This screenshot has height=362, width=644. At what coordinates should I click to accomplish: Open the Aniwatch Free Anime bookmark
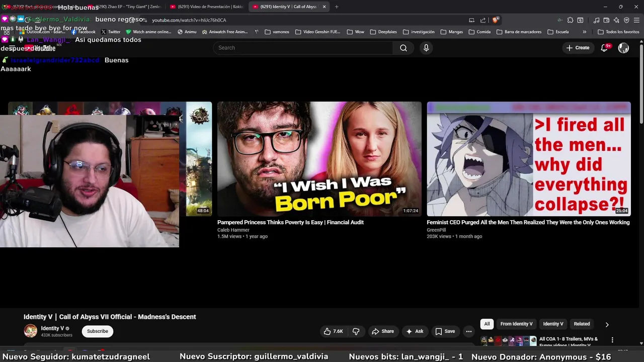(x=225, y=32)
